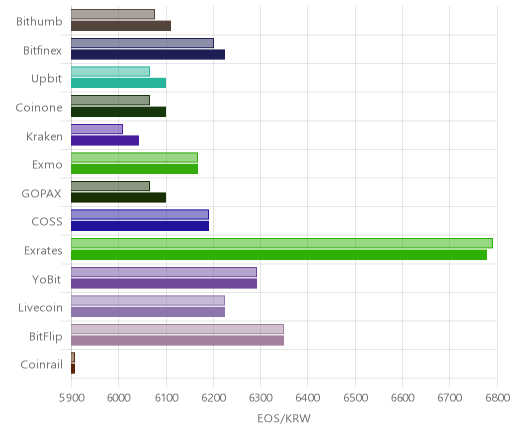Select the dark brown Bithumb bar
512x436 pixels.
[x=121, y=26]
